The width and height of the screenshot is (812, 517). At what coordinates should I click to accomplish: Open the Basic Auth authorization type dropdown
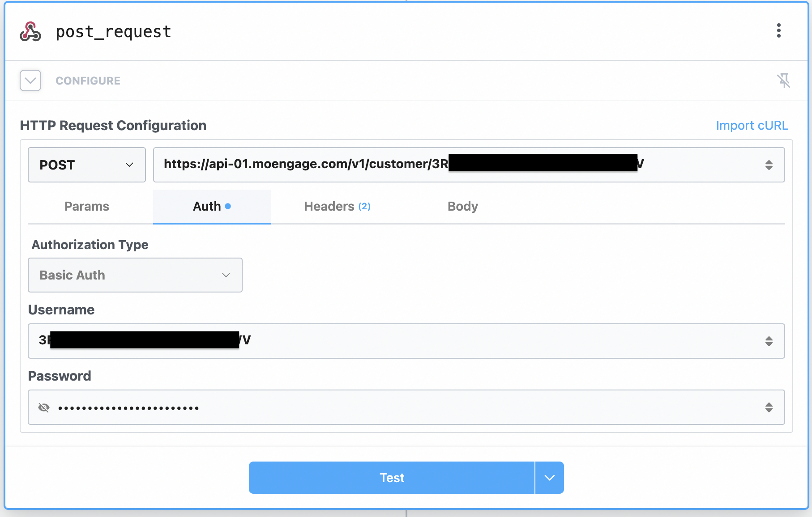(x=135, y=275)
